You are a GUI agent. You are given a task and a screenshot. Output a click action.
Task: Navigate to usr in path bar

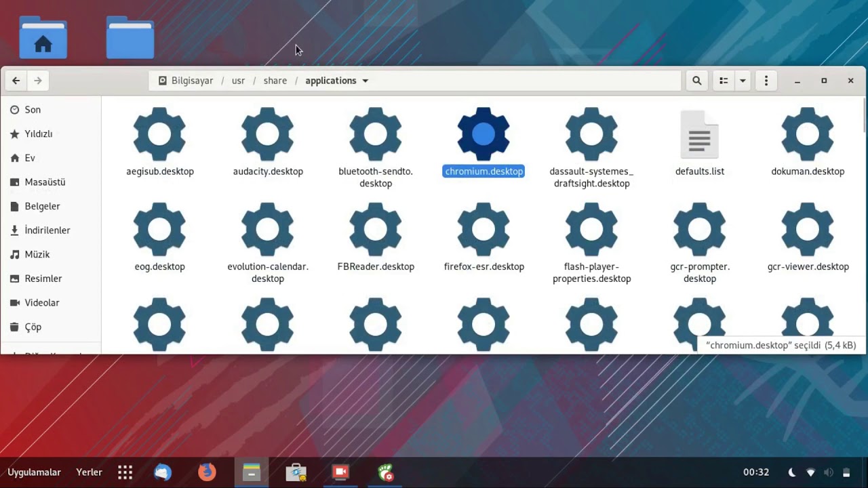pos(238,81)
